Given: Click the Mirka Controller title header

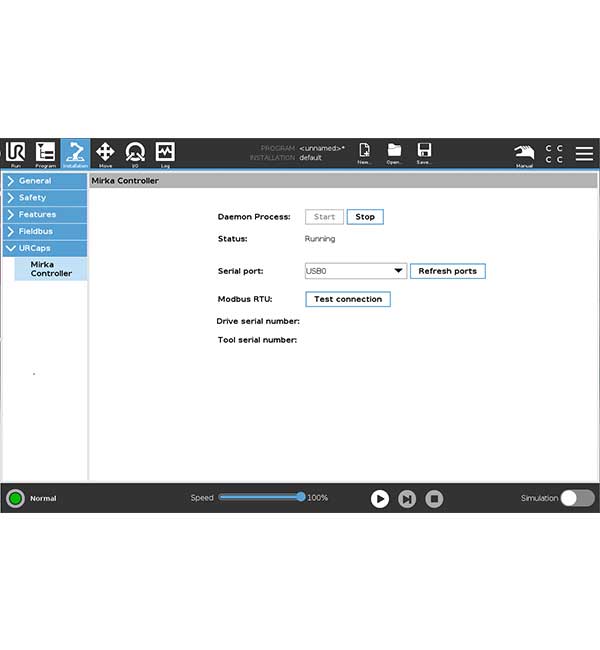Looking at the screenshot, I should click(125, 181).
